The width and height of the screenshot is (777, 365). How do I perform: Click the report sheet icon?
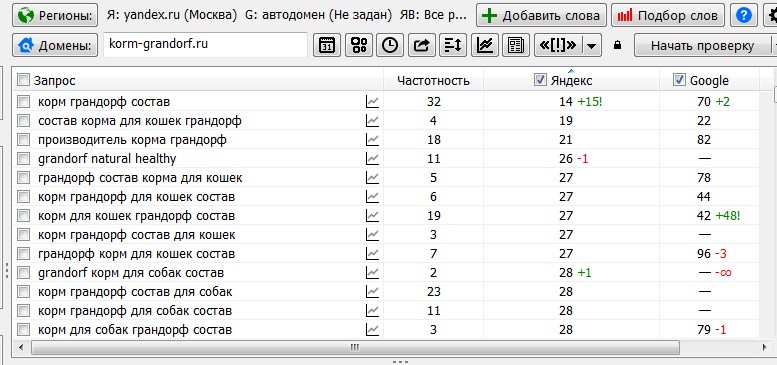(x=516, y=46)
